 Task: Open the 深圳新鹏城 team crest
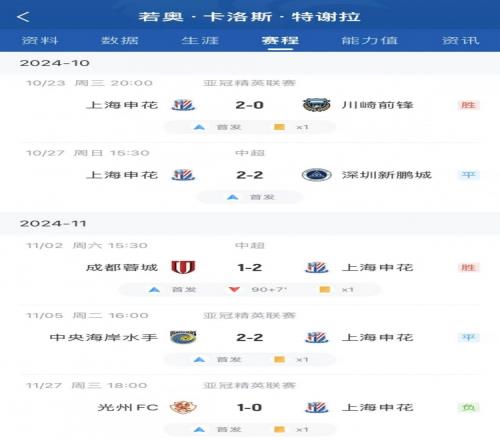click(317, 175)
